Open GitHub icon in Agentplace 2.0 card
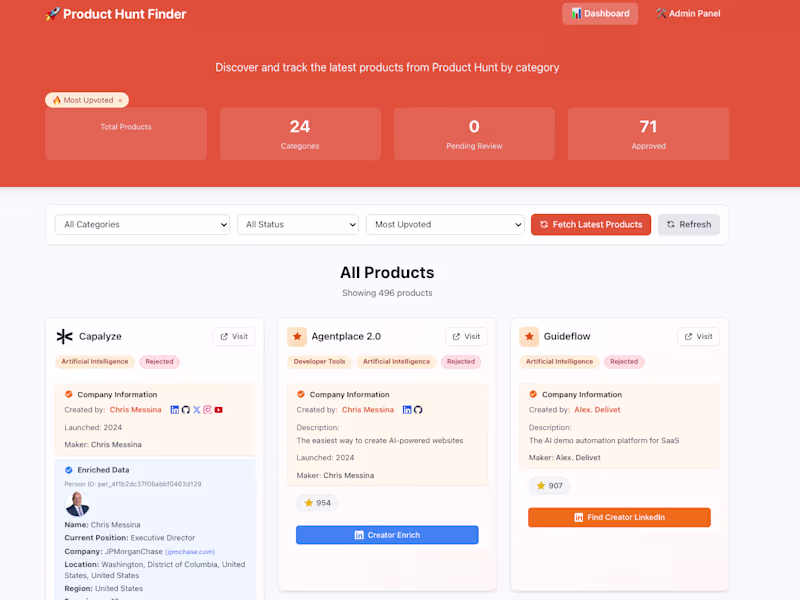Screen dimensions: 800x600 (418, 410)
